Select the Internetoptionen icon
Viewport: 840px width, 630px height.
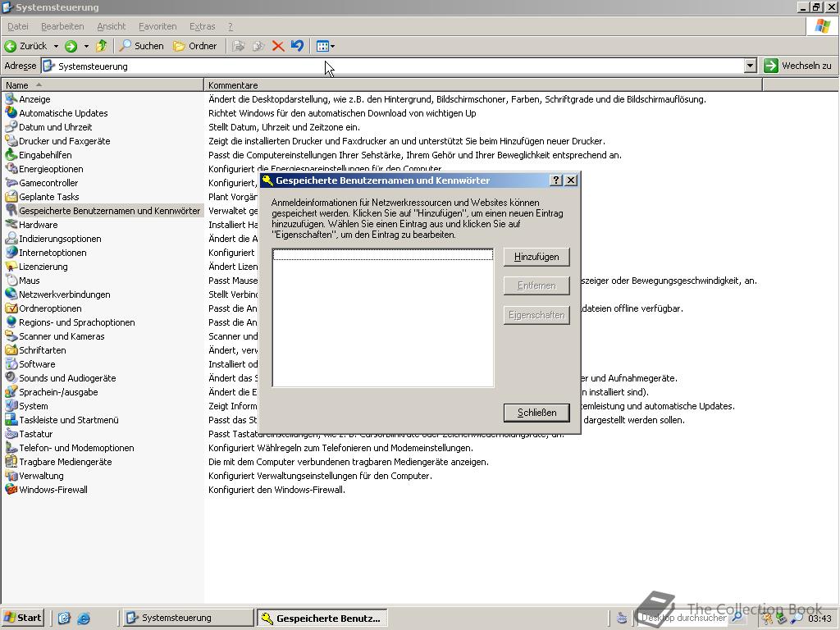tap(11, 252)
